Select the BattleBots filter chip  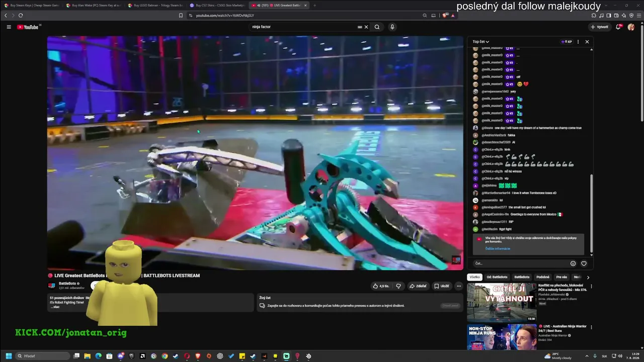click(522, 277)
